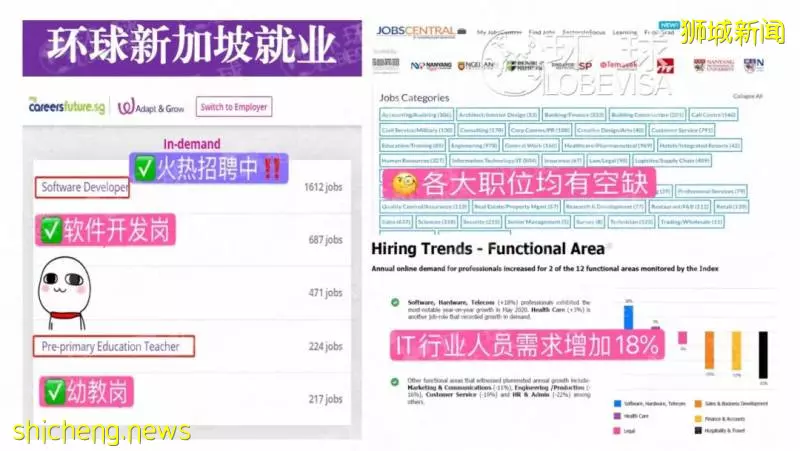Click the Adapt & Grow logo
This screenshot has width=800, height=451.
[x=151, y=107]
